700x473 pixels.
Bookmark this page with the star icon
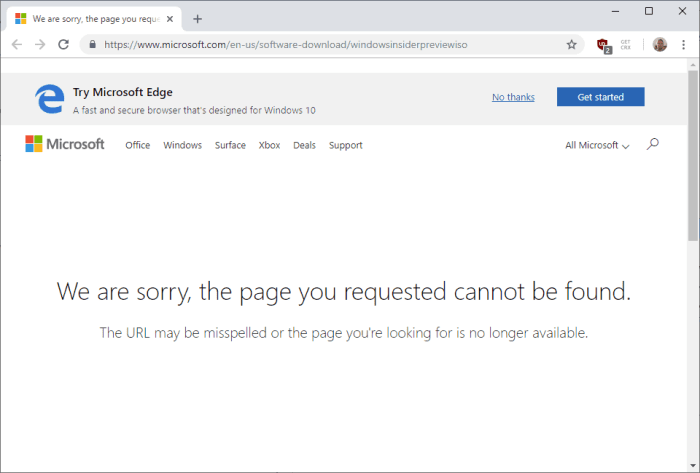(571, 45)
